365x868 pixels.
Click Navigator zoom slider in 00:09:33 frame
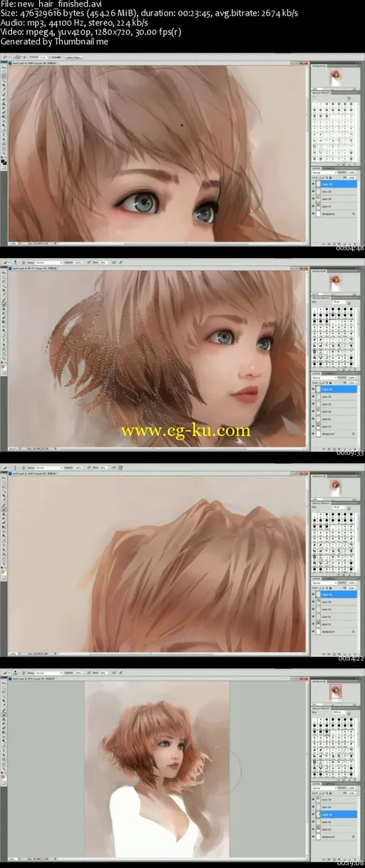click(342, 294)
